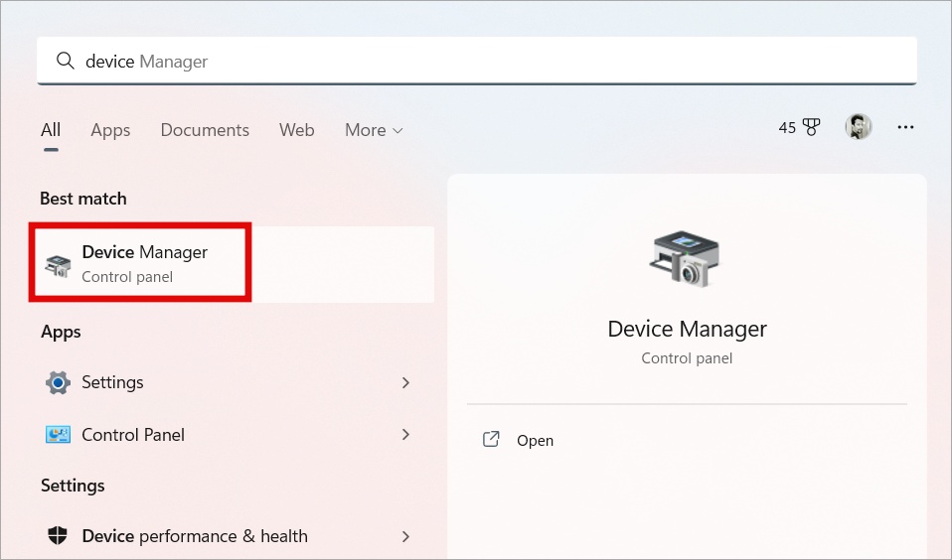Select the Settings app result
Viewport: 952px width, 560px height.
click(x=231, y=382)
